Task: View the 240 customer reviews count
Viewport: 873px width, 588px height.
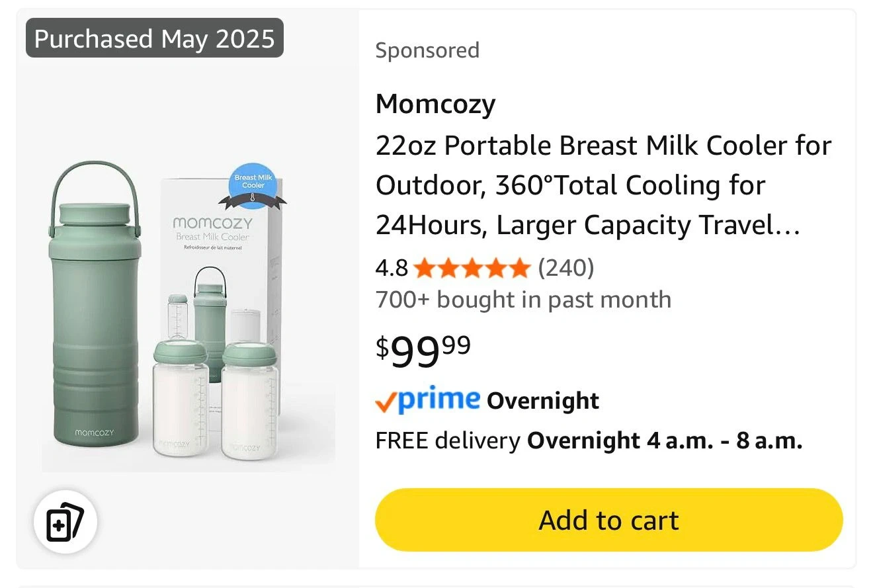Action: pos(566,268)
